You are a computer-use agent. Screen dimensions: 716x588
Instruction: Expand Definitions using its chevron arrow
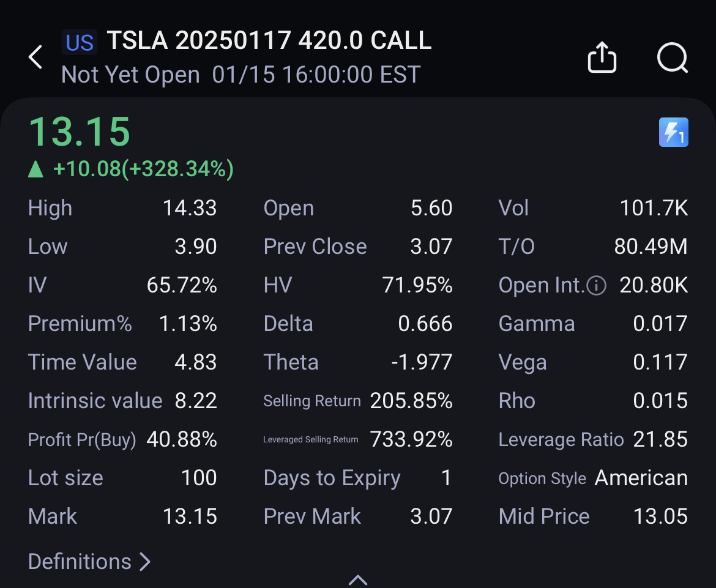coord(145,561)
